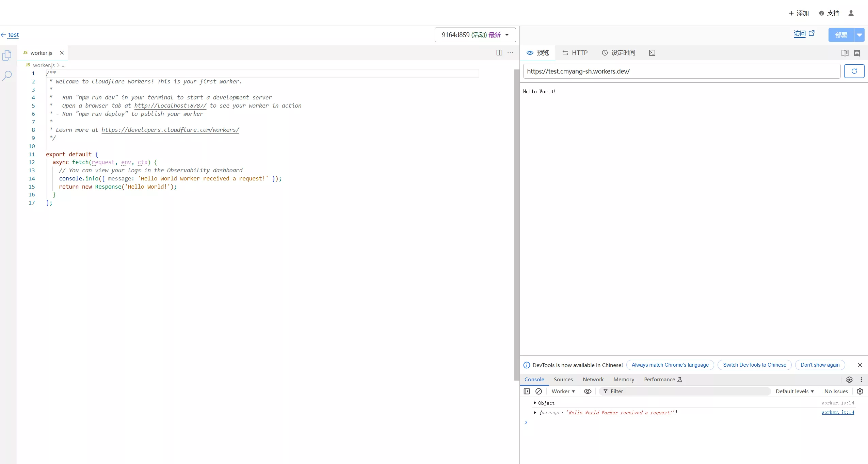Toggle console sidebar panel icon
The width and height of the screenshot is (868, 464).
click(527, 391)
